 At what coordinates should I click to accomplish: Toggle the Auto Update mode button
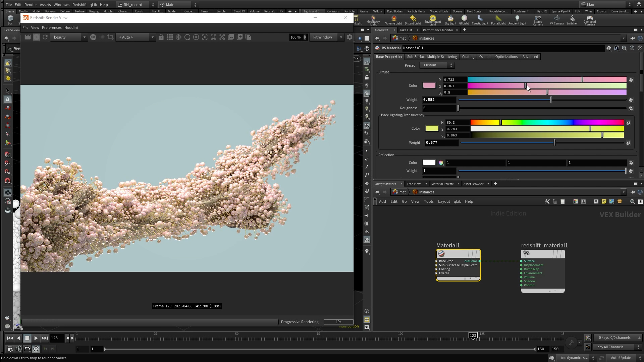pyautogui.click(x=621, y=358)
